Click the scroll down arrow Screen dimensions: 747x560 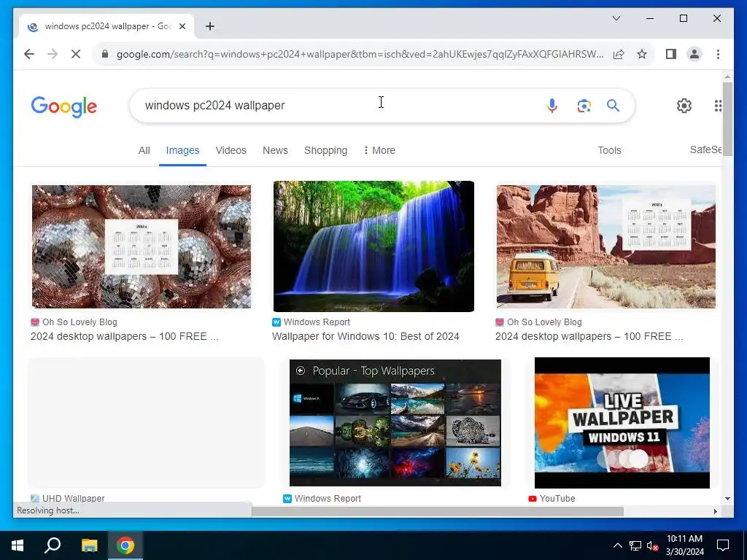click(727, 499)
